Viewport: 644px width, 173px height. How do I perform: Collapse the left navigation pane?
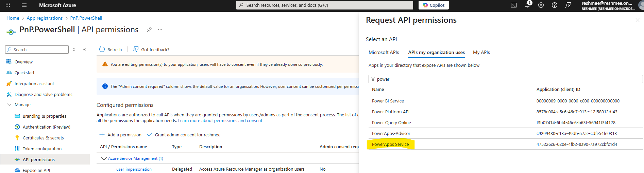pos(84,50)
